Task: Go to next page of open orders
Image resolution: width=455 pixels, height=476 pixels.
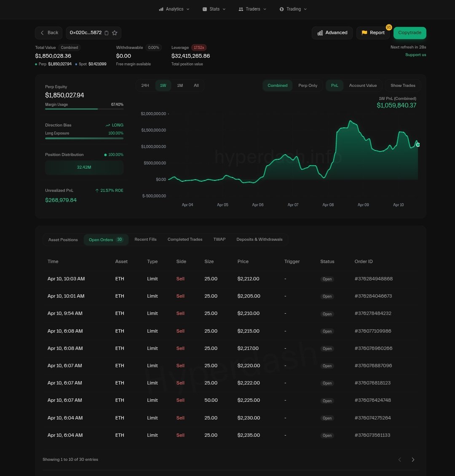Action: (413, 460)
